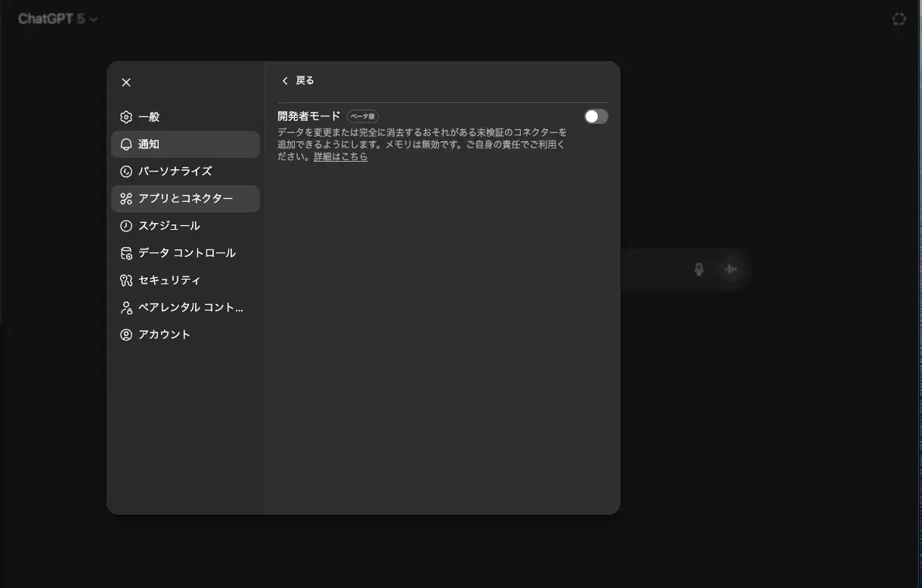
Task: Open the ペアレンタル コントロール tab
Action: pos(185,308)
